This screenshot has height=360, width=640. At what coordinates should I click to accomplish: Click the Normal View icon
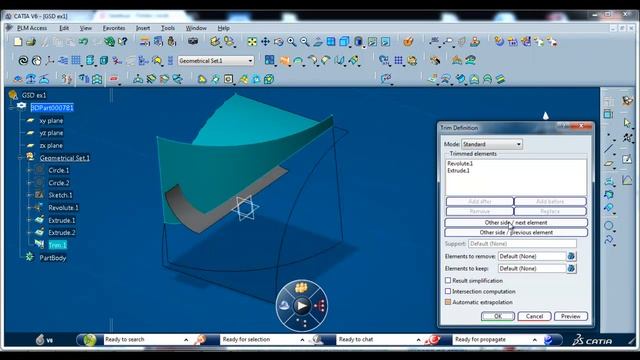[318, 42]
